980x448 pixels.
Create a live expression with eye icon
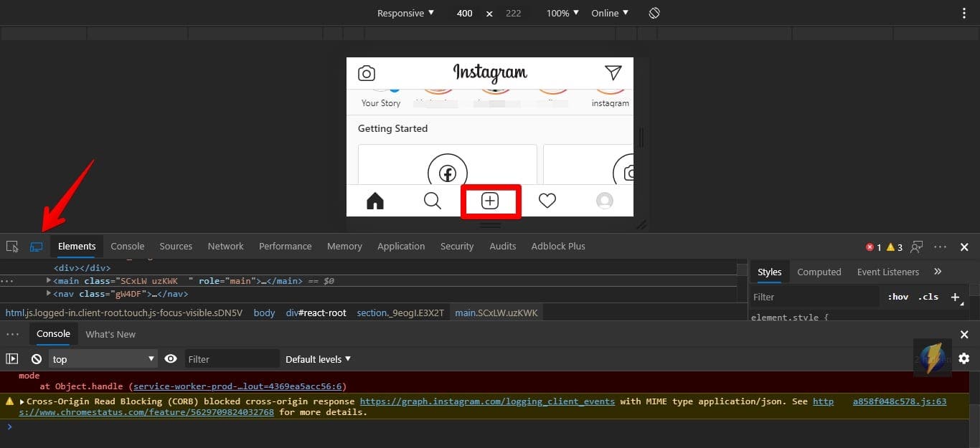click(x=171, y=359)
